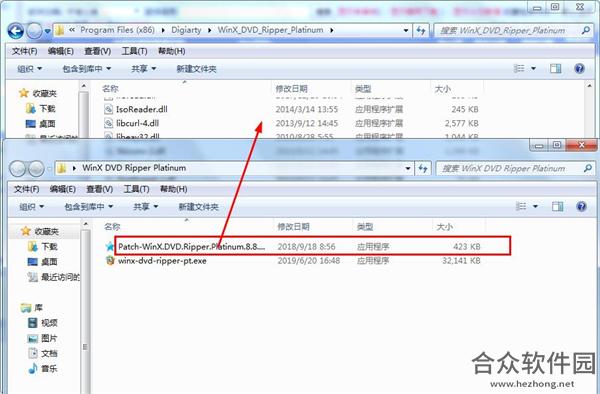600x394 pixels.
Task: Change view icon in rear window toolbar
Action: [x=519, y=68]
